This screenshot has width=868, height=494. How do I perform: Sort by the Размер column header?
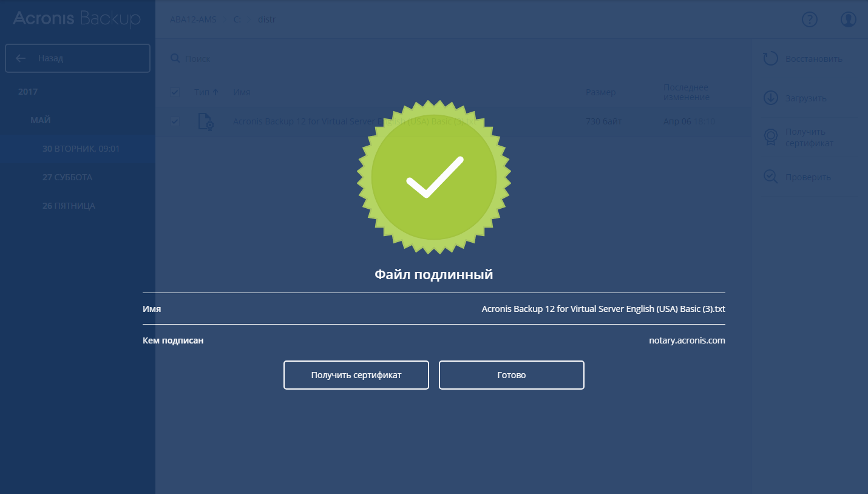coord(601,92)
